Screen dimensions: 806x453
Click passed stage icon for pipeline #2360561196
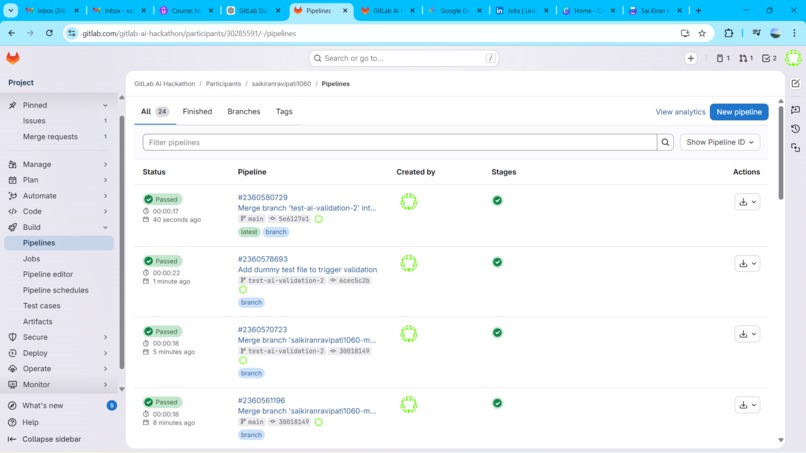tap(497, 403)
